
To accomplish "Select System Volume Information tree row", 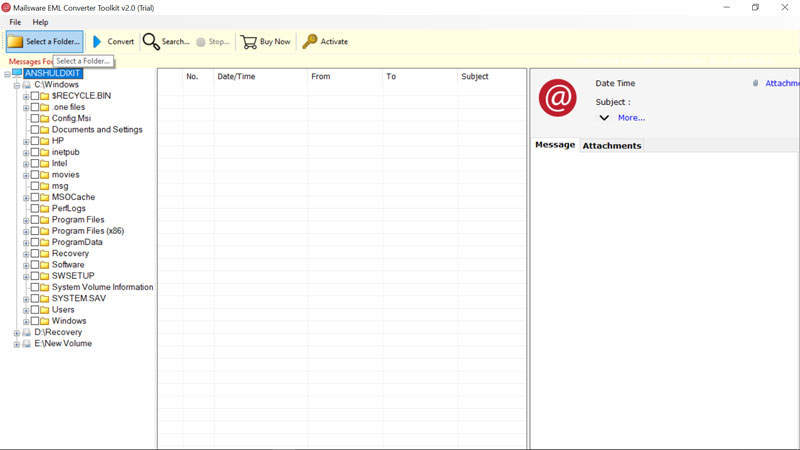I will (x=102, y=287).
